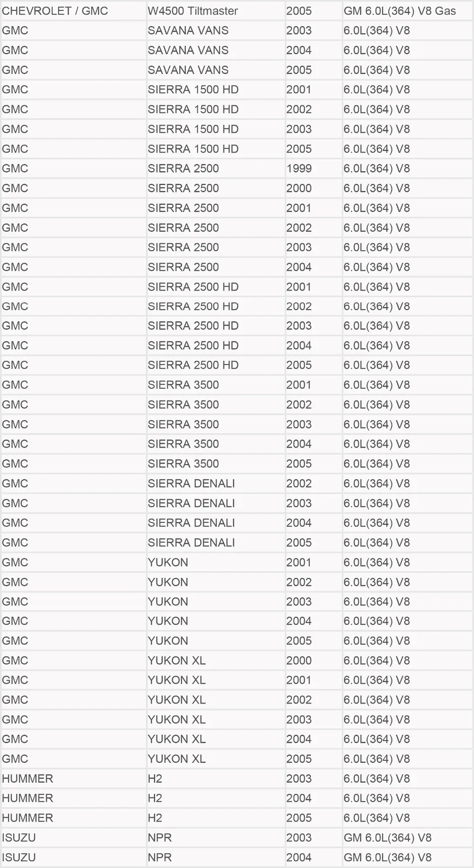Select the 2005 year cell for SAVANA VANS
The height and width of the screenshot is (868, 474).
pos(313,70)
